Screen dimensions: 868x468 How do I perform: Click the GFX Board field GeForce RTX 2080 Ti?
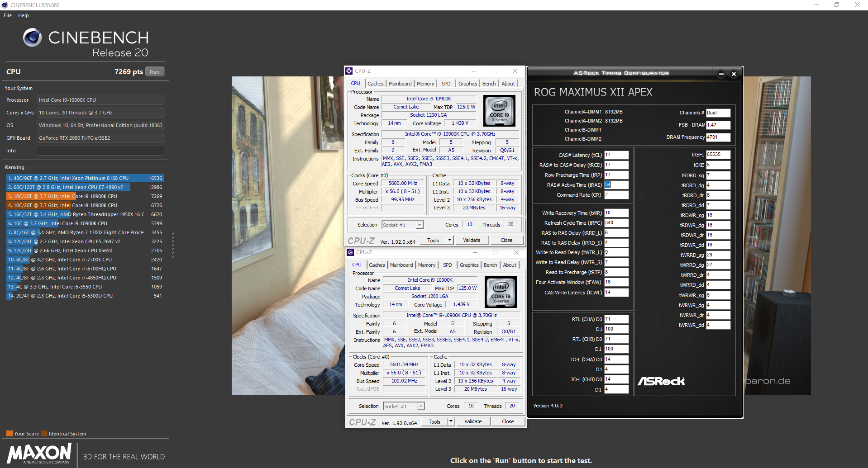[100, 138]
